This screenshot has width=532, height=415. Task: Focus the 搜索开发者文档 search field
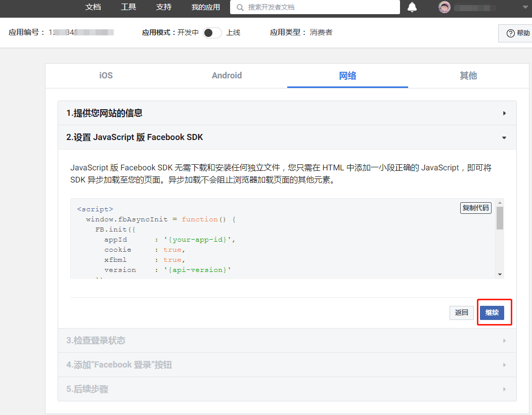click(x=315, y=7)
